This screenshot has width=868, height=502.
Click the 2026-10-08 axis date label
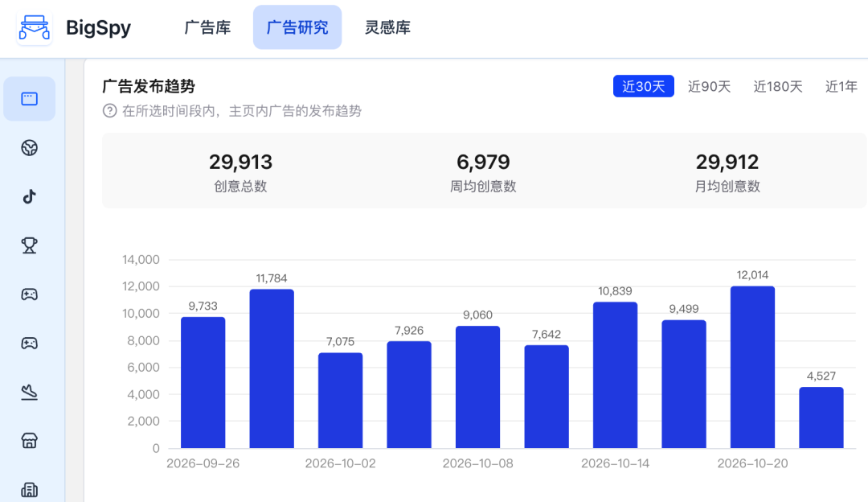pyautogui.click(x=477, y=463)
